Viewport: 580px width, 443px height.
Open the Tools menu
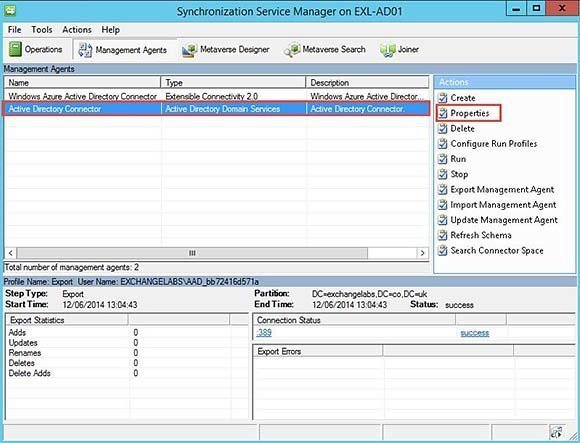[42, 30]
